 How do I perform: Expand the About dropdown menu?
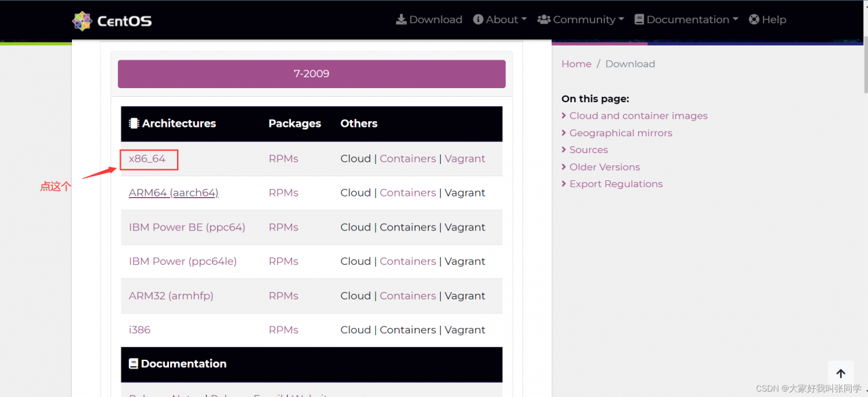pos(500,20)
